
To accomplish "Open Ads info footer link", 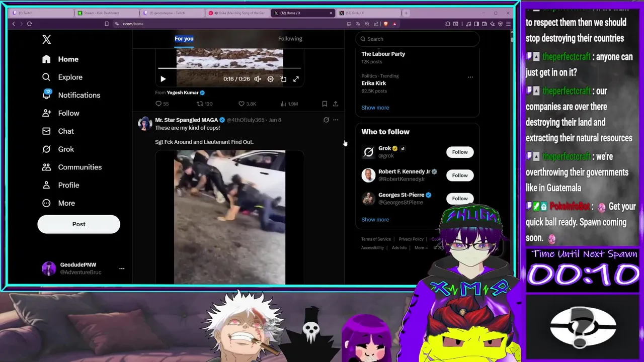I will click(399, 248).
